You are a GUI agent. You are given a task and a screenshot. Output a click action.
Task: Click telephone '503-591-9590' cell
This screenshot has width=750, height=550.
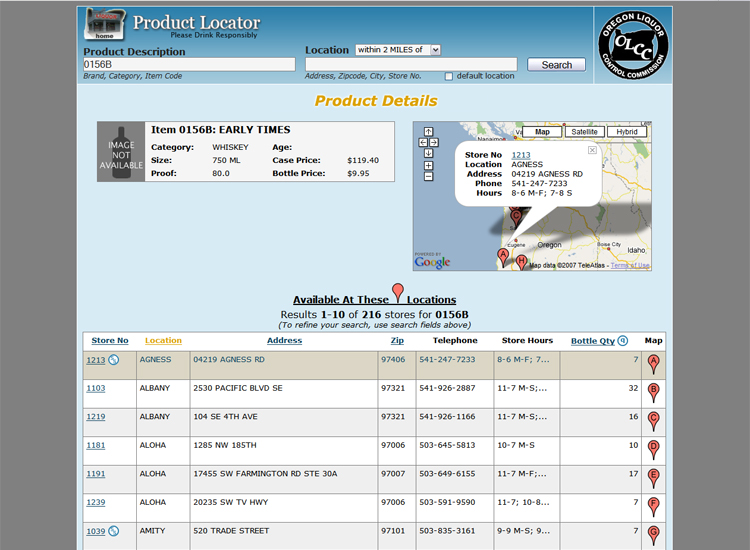447,502
